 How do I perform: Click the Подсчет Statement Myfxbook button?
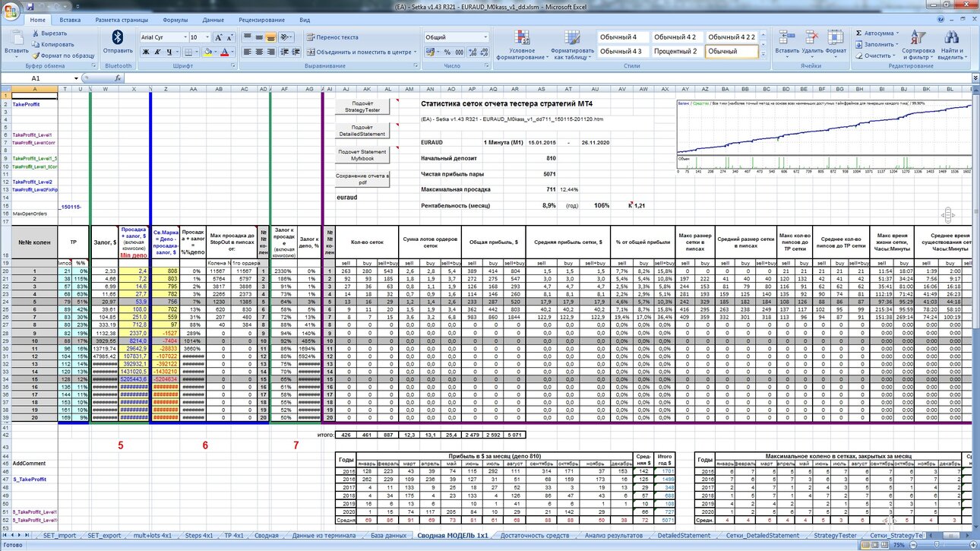(362, 155)
